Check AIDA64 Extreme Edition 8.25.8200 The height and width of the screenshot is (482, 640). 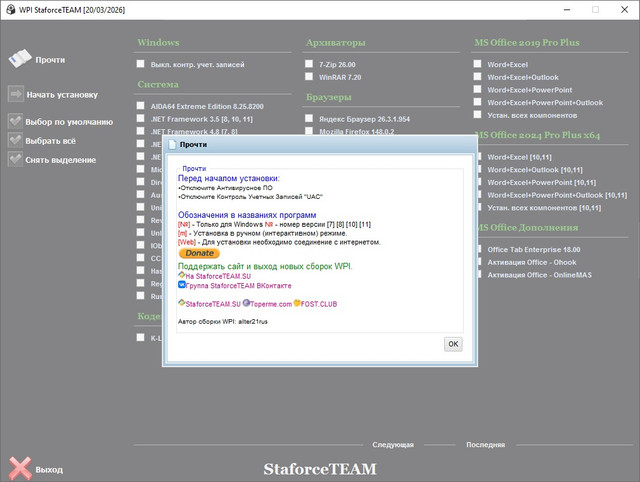[140, 106]
